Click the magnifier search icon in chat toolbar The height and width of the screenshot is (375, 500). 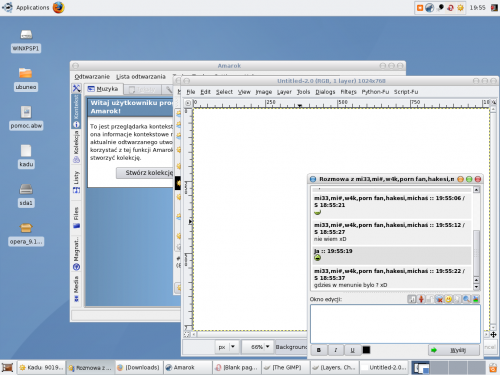[466, 299]
